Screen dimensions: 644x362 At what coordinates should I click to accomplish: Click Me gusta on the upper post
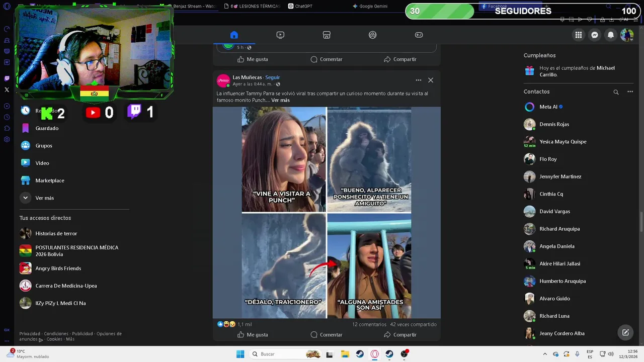[x=253, y=59]
